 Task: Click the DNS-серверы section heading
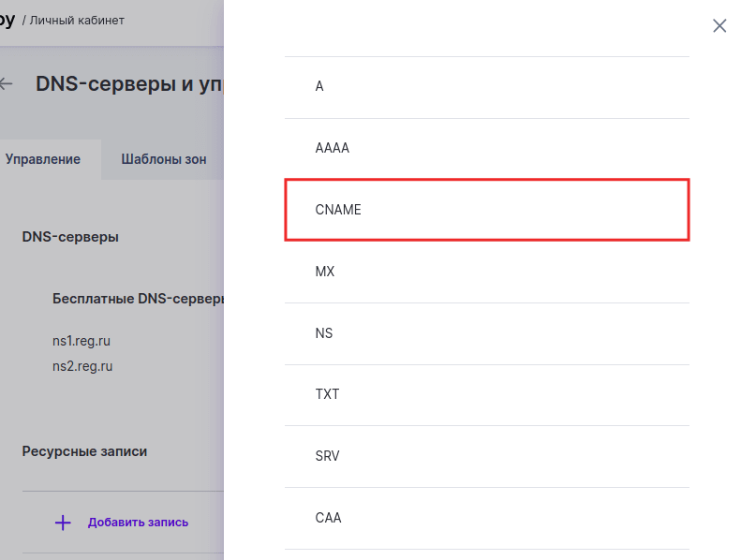(70, 237)
